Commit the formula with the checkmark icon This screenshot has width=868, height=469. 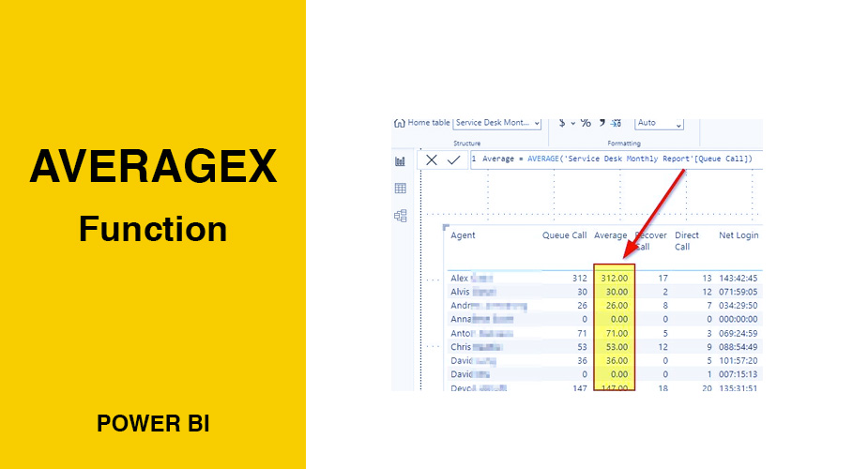pos(453,159)
